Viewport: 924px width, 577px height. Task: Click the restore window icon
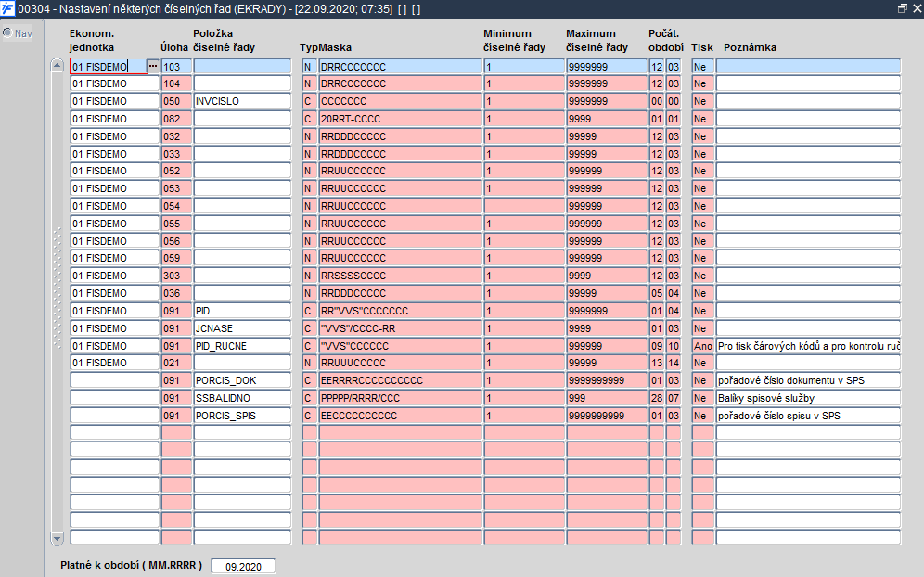[x=902, y=9]
